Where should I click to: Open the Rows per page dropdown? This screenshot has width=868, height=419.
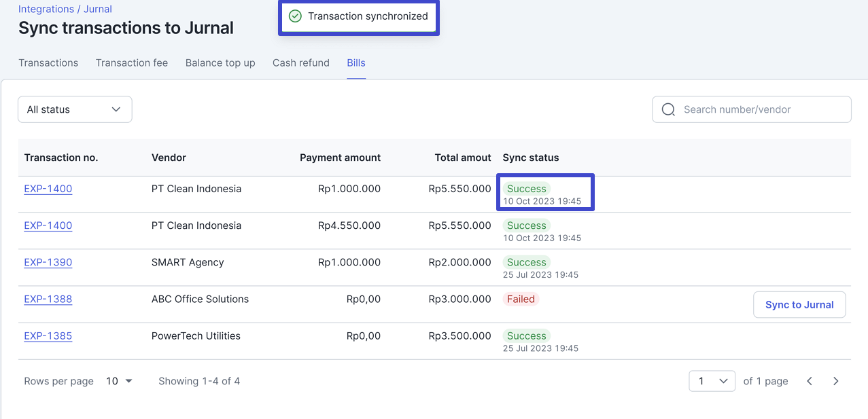119,381
